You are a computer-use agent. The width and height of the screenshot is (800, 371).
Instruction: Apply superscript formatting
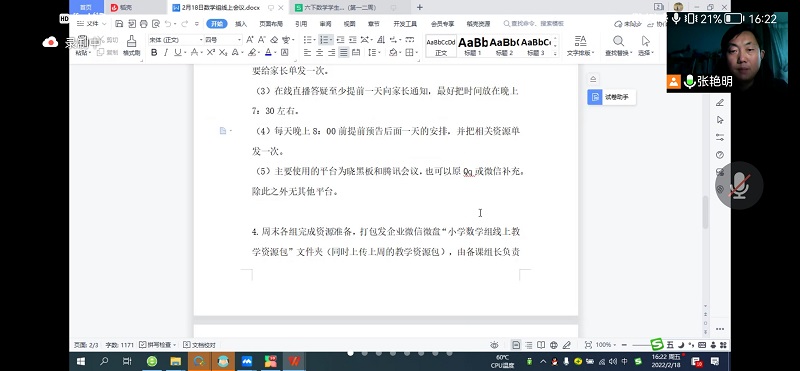[x=210, y=53]
